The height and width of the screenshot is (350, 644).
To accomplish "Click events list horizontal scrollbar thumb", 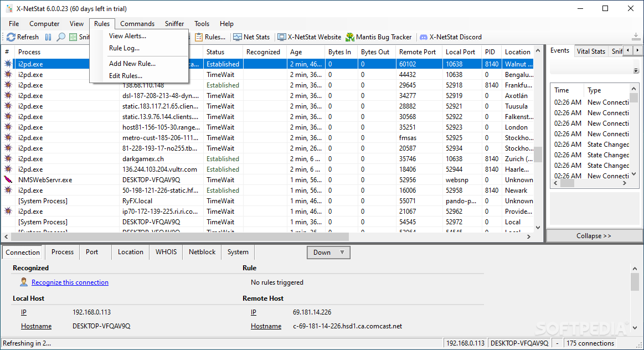I will pos(567,183).
